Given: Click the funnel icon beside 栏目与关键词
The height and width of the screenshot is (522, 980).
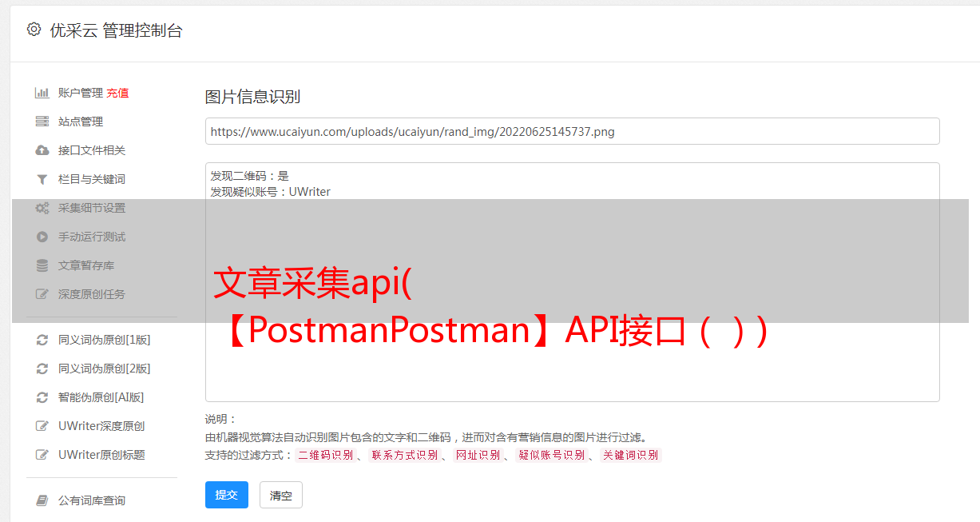Looking at the screenshot, I should coord(42,179).
